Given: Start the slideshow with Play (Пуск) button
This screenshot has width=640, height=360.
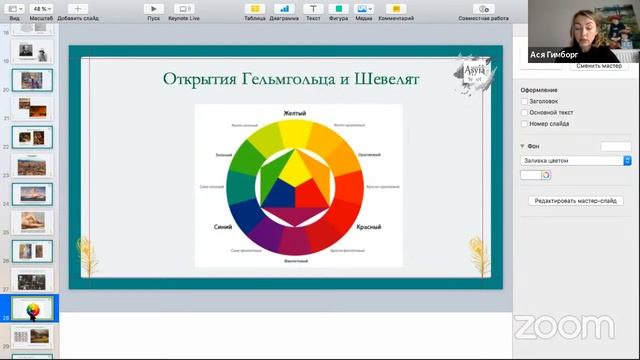Looking at the screenshot, I should coord(154,9).
